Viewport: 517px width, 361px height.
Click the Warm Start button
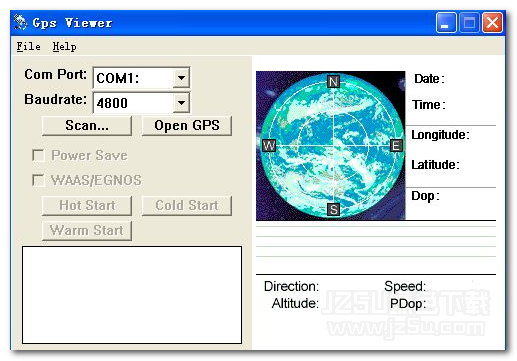[87, 230]
